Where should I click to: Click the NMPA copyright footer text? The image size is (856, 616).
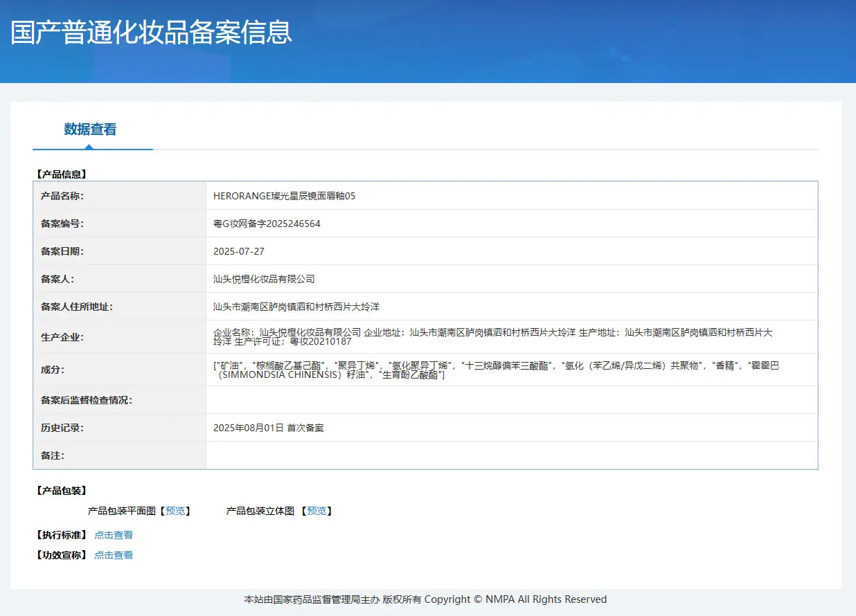pyautogui.click(x=425, y=599)
